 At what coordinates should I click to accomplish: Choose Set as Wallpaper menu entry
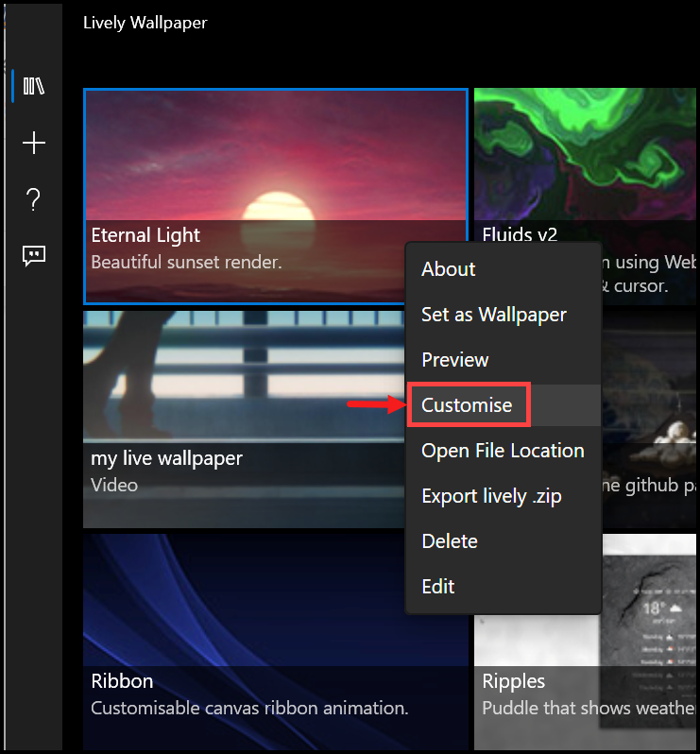click(504, 315)
